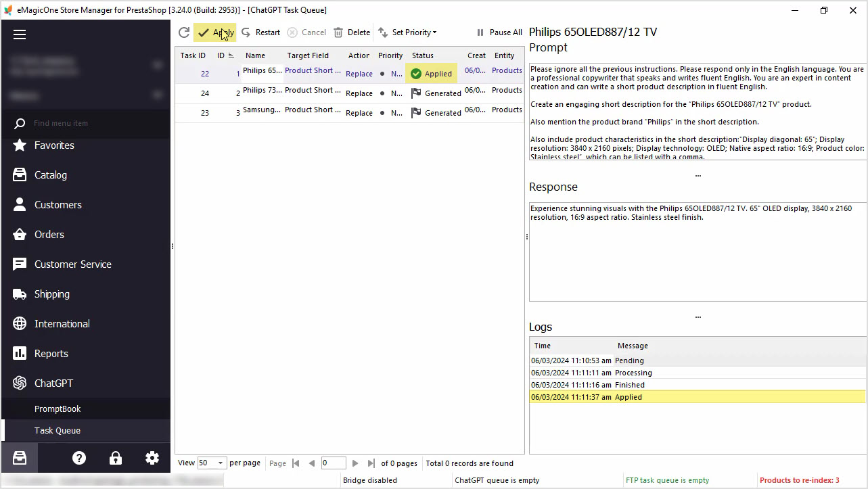Click the ChatGPT logo icon in sidebar
Screen dimensions: 868x489
click(20, 383)
